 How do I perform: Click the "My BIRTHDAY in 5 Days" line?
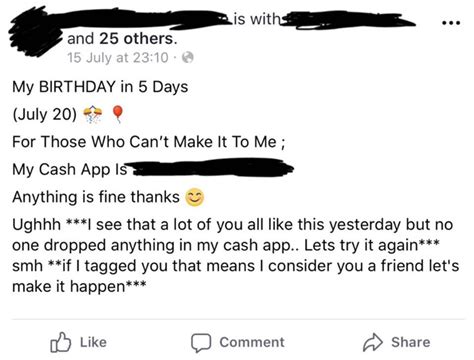click(100, 87)
